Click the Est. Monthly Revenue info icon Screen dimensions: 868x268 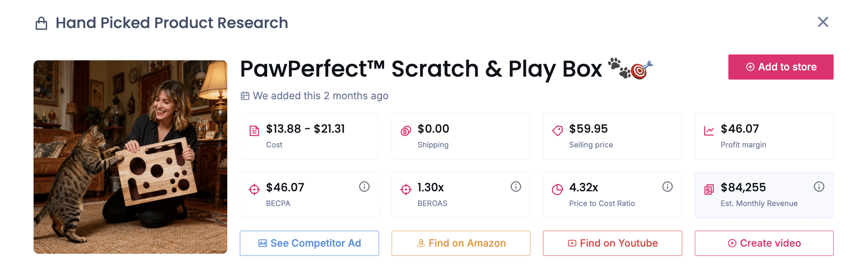point(819,187)
